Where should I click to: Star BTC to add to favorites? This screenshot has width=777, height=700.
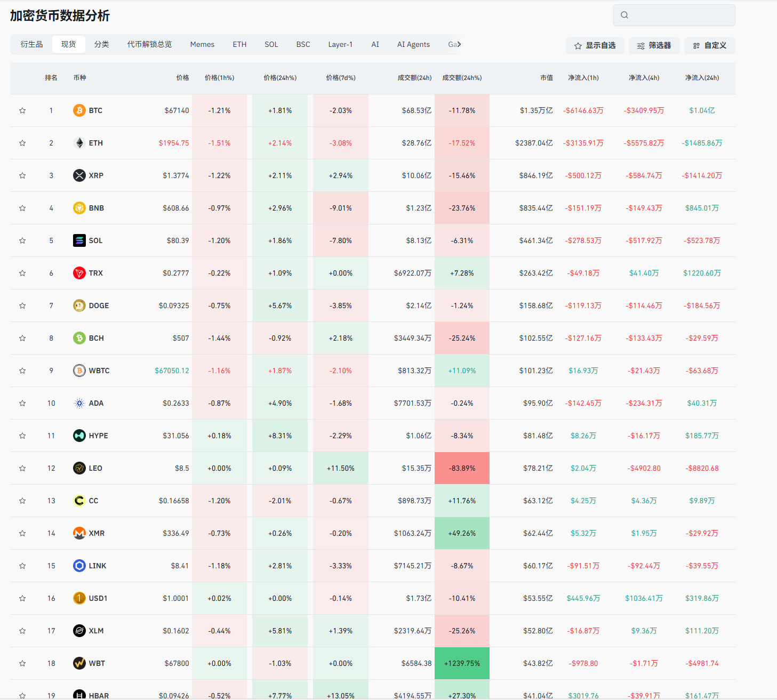point(22,110)
